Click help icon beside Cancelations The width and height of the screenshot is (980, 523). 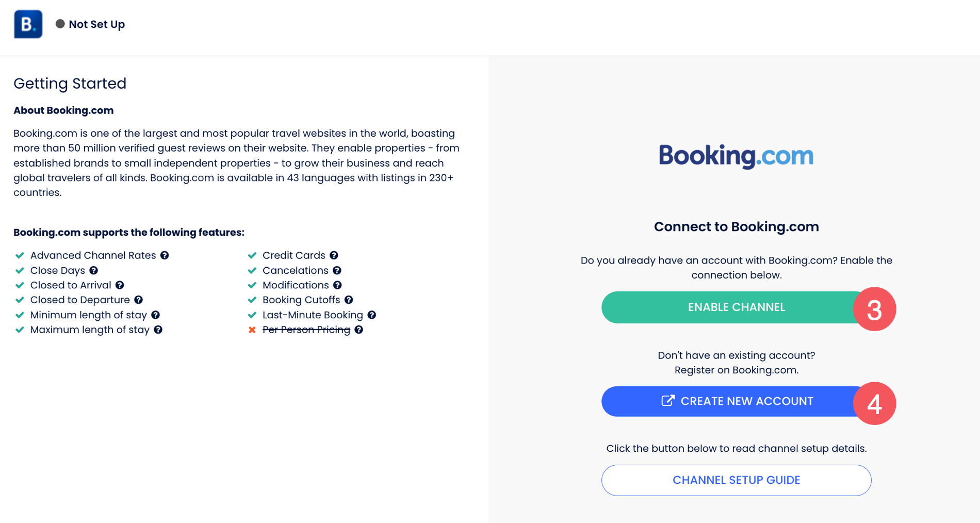pos(337,270)
